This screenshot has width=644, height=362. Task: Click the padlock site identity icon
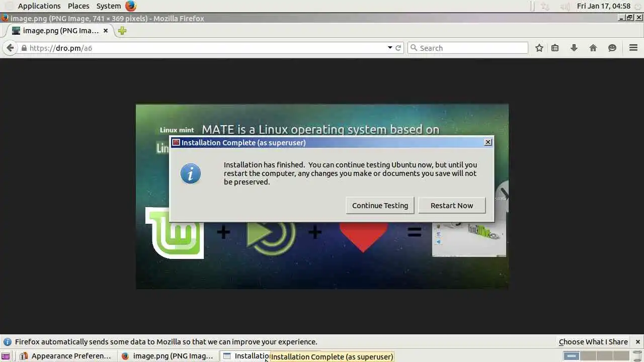pos(24,48)
